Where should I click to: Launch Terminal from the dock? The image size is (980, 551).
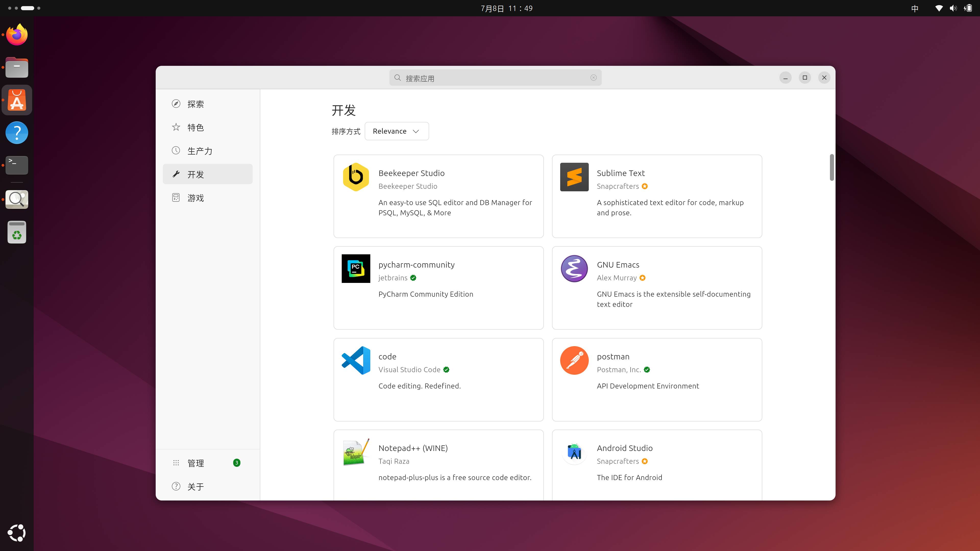[x=17, y=165]
